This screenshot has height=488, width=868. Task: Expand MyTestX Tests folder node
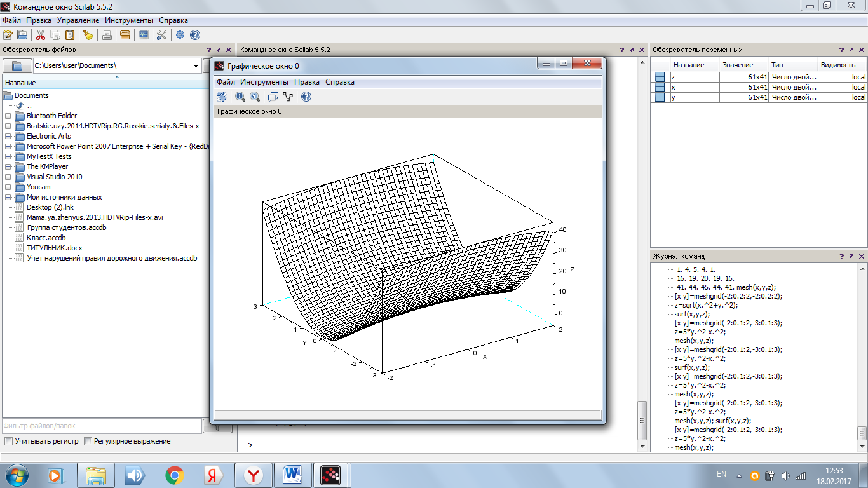pos(8,156)
